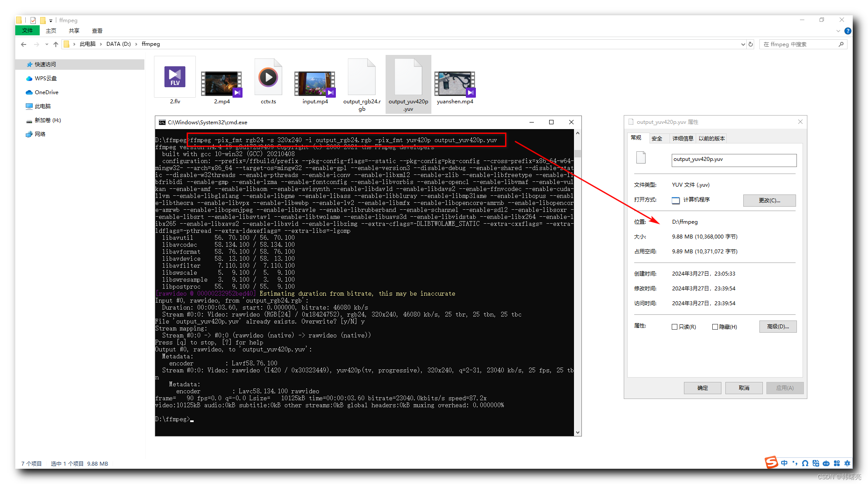This screenshot has height=484, width=868.
Task: Click the 更改(C) button to change program
Action: (769, 200)
